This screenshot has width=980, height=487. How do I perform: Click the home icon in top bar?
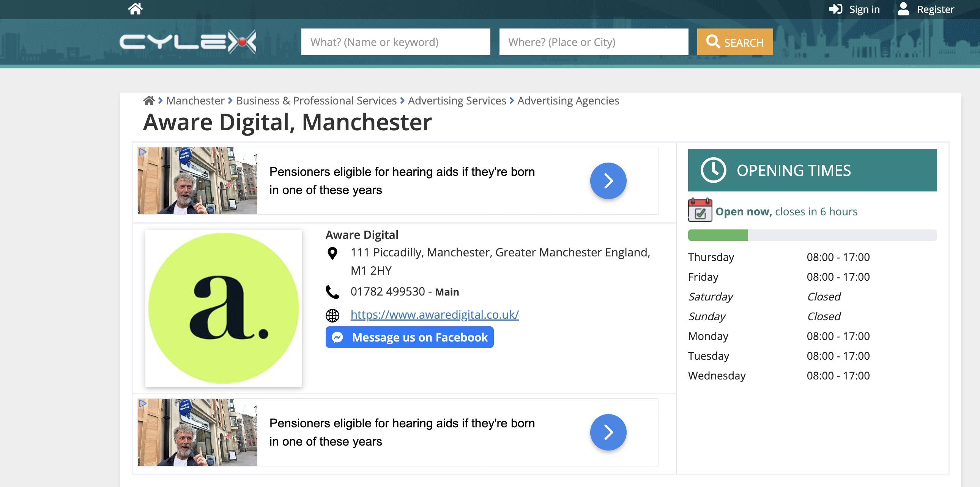click(x=135, y=9)
